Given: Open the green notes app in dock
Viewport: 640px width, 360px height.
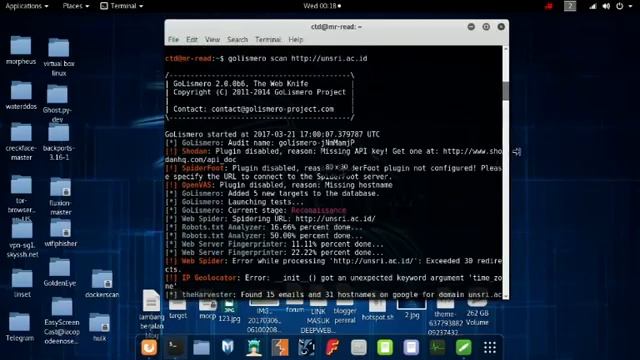Looking at the screenshot, I should (x=385, y=347).
